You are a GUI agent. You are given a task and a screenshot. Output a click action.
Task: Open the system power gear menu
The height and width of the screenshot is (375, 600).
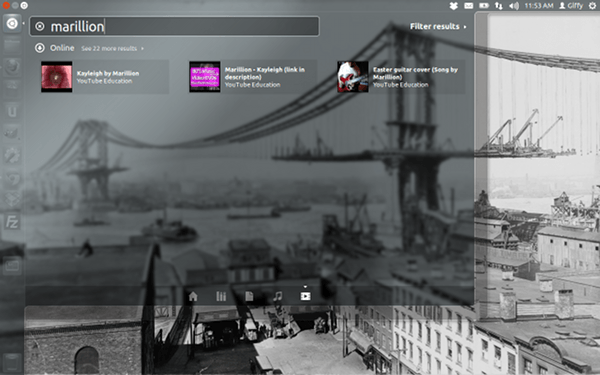point(593,5)
